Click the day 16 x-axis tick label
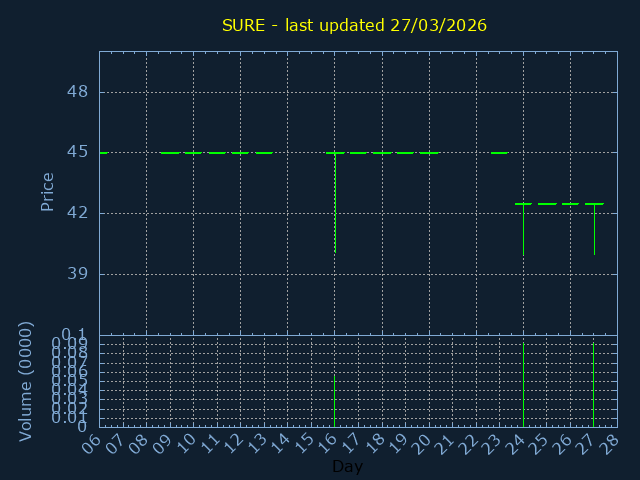640x480 pixels. point(326,441)
